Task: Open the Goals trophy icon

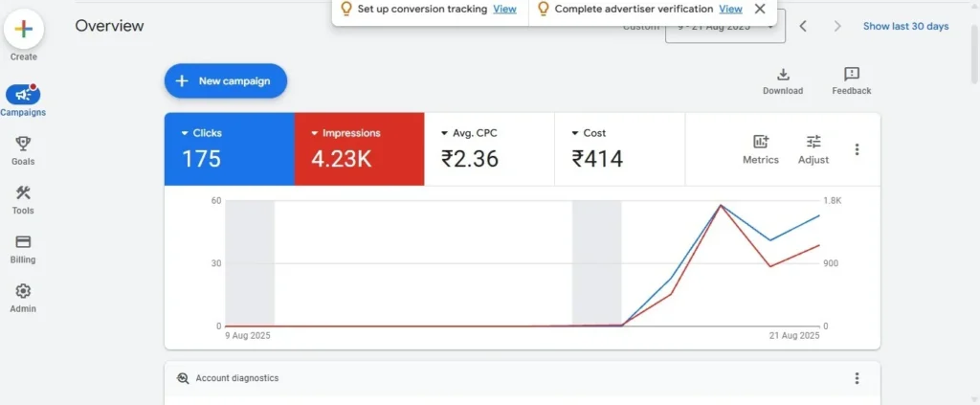Action: pyautogui.click(x=23, y=144)
